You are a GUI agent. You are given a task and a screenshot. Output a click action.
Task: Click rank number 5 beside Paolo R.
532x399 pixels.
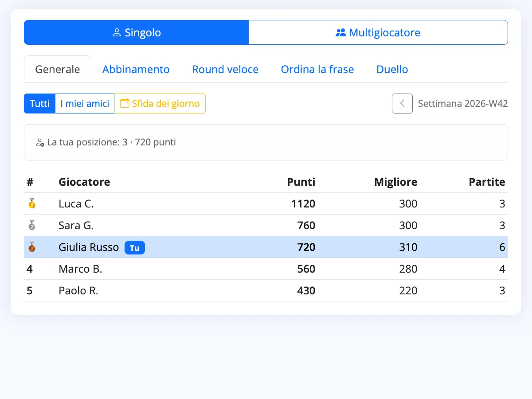point(30,290)
